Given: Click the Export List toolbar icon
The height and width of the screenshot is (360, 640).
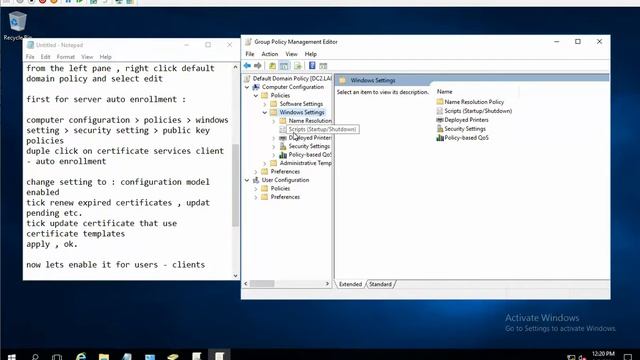Looking at the screenshot, I should point(298,66).
